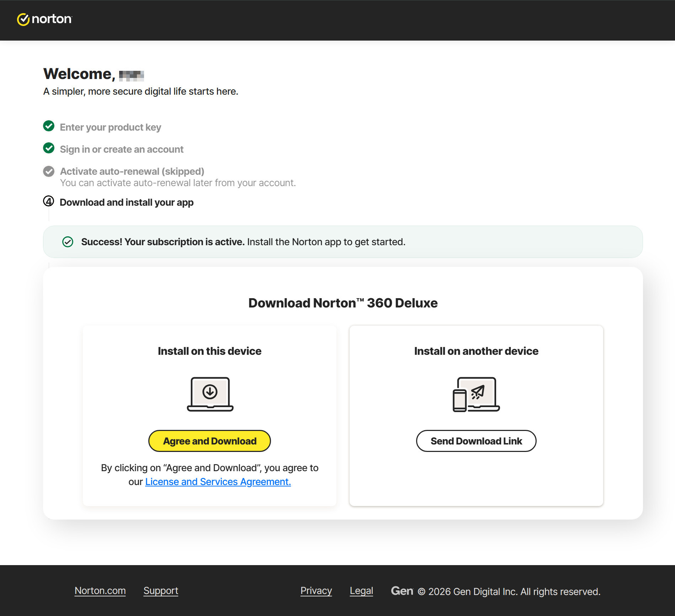This screenshot has height=616, width=675.
Task: Open the Norton.com footer link
Action: [100, 591]
